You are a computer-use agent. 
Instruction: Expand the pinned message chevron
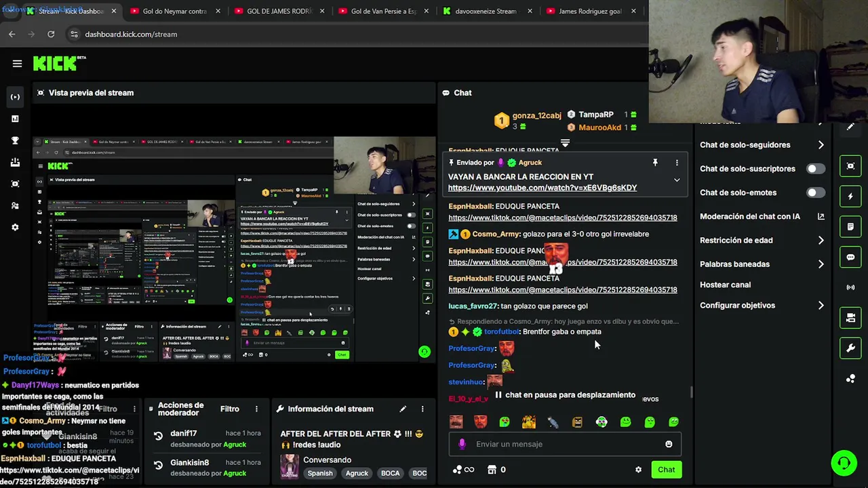677,180
